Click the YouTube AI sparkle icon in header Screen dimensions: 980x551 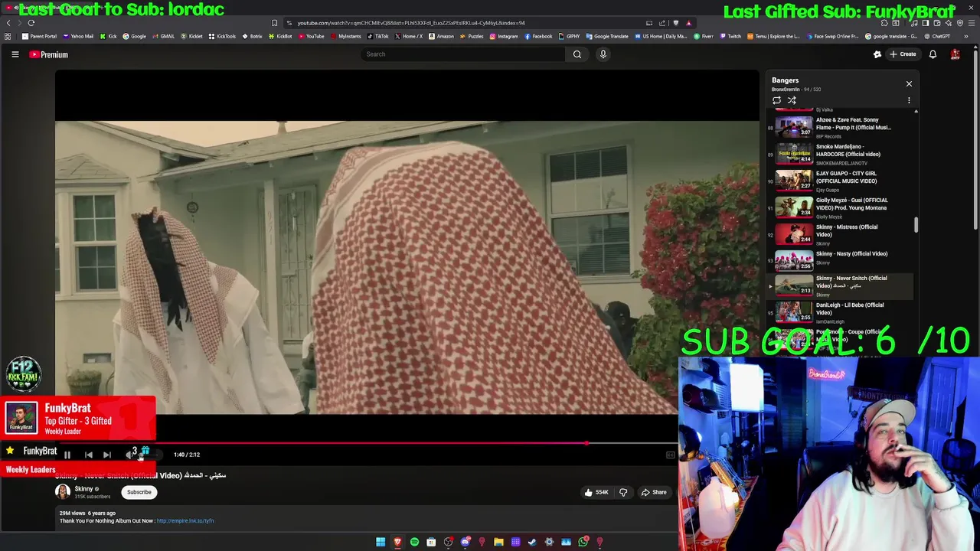(x=877, y=54)
